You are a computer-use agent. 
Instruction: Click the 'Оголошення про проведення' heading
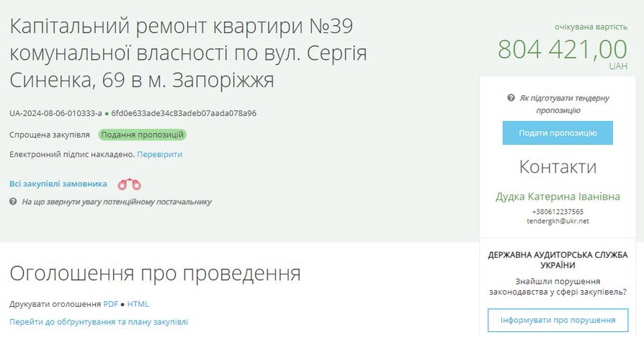155,274
